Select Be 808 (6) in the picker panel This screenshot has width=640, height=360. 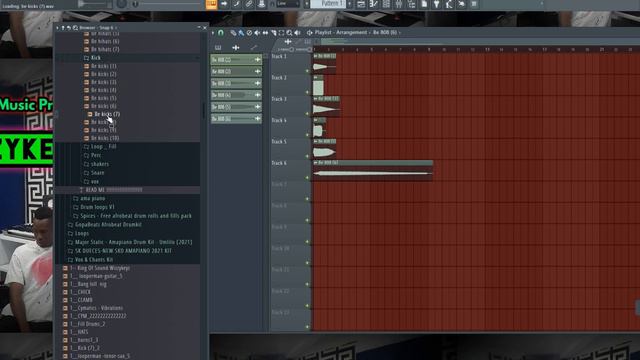(236, 119)
